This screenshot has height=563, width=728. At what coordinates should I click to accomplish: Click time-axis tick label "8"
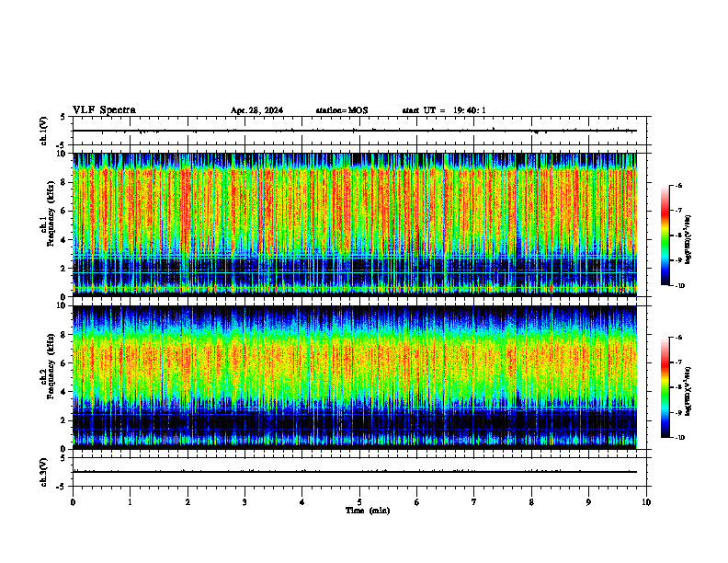531,502
